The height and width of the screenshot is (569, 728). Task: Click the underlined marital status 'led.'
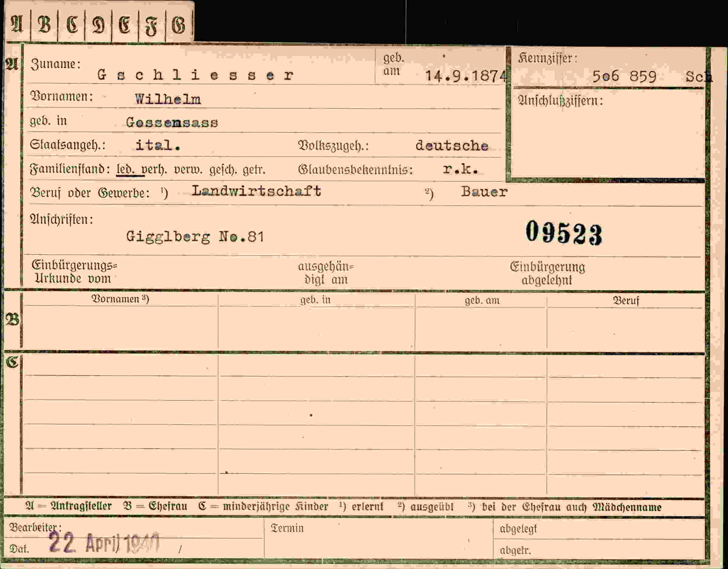pyautogui.click(x=125, y=169)
